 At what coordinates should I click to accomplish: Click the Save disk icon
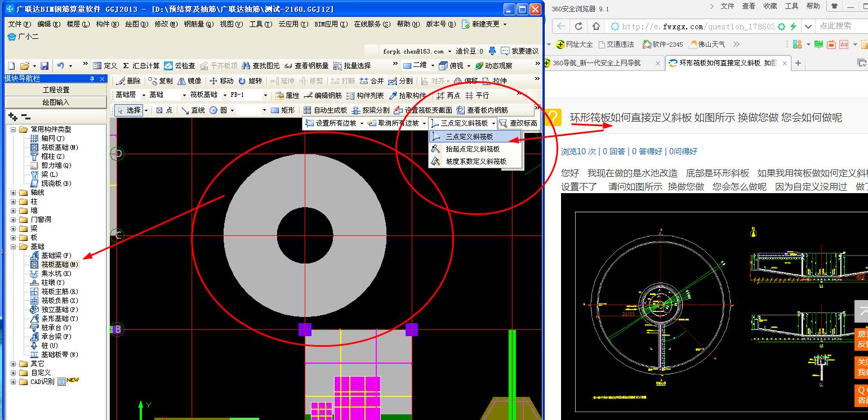44,66
